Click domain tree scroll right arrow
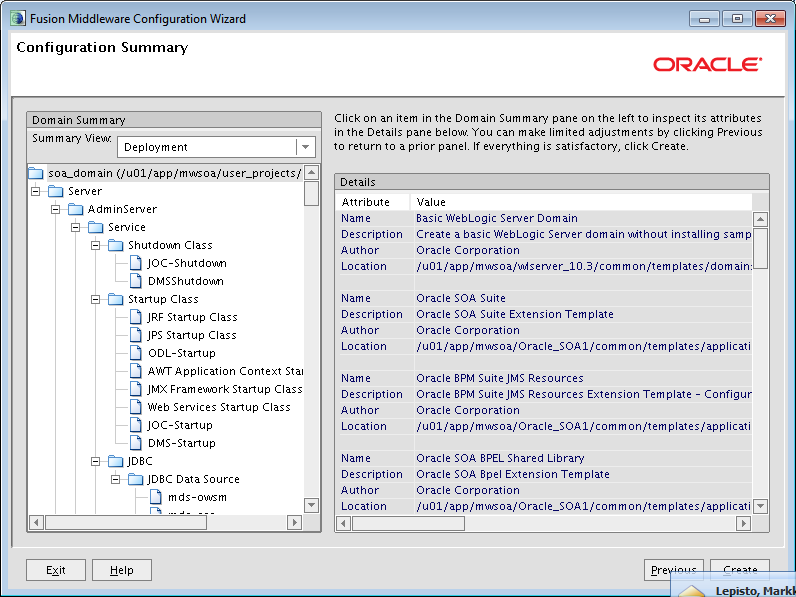Image resolution: width=796 pixels, height=597 pixels. (294, 522)
